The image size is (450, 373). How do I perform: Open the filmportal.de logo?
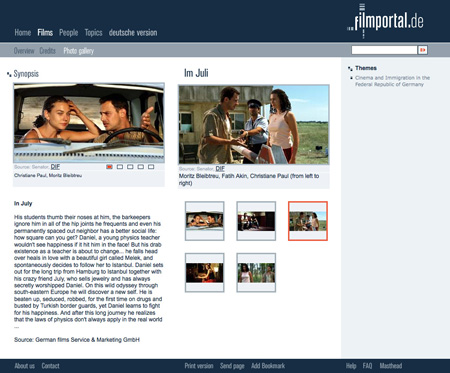point(385,21)
